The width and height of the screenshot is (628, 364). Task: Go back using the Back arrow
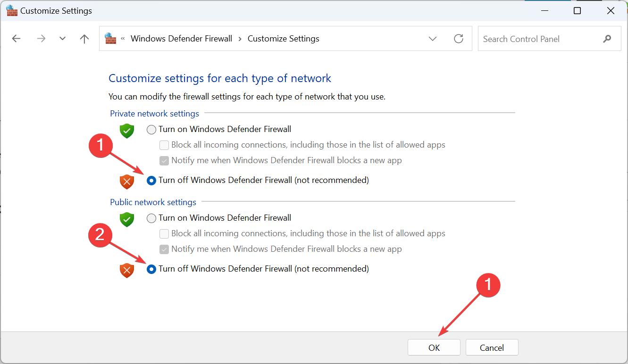17,39
